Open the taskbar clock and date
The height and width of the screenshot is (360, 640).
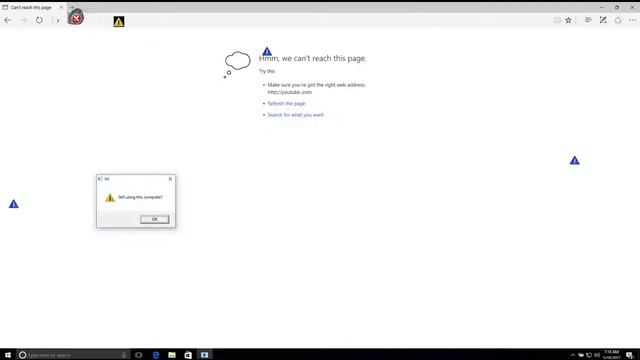point(611,355)
